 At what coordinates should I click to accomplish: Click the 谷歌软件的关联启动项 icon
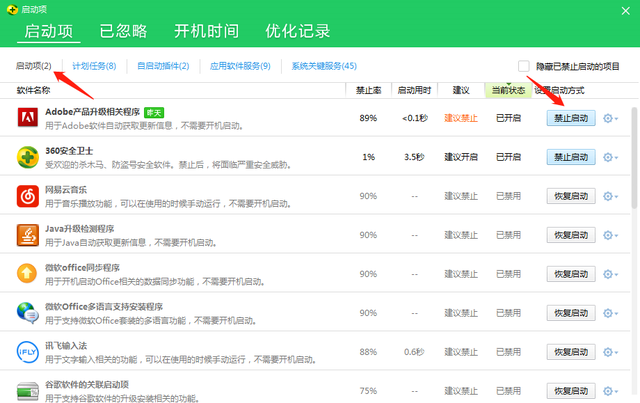28,391
